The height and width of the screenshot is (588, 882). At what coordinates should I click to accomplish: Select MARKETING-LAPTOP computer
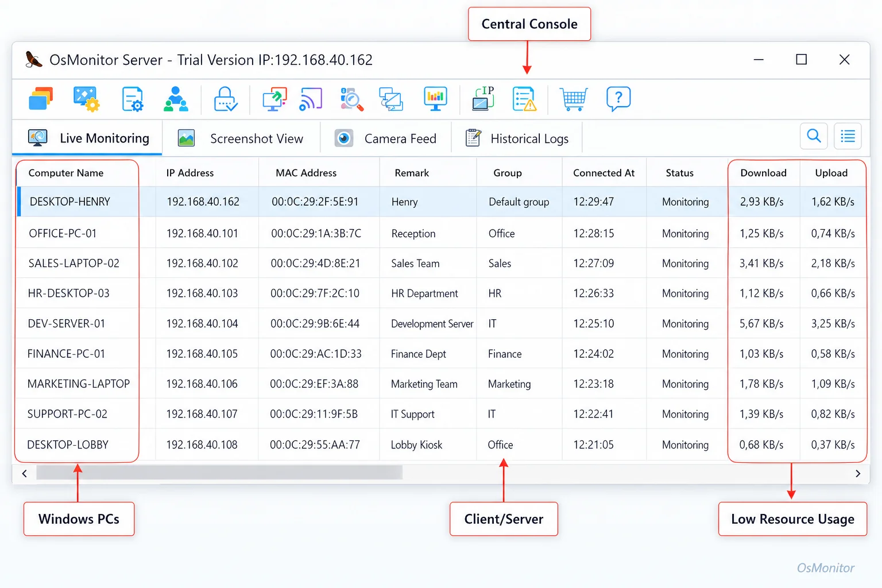(79, 384)
